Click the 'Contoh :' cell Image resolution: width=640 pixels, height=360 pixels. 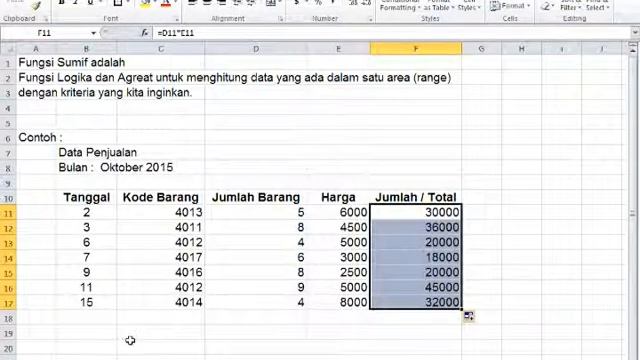point(40,138)
